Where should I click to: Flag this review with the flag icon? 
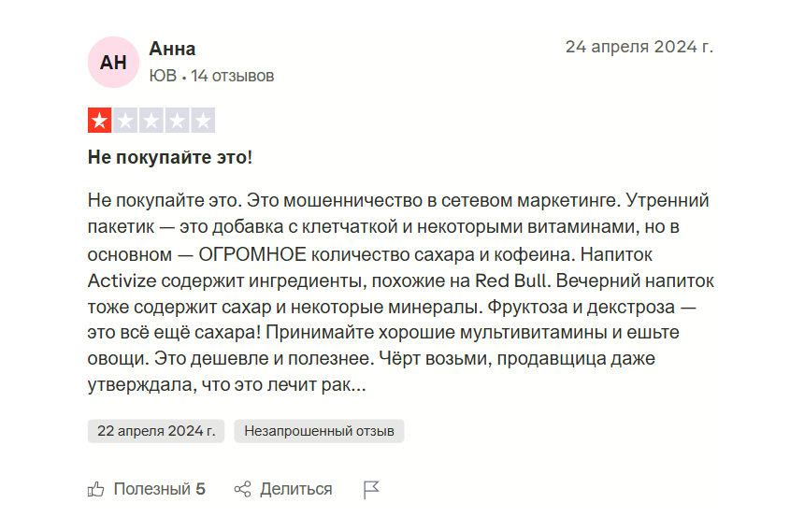point(371,489)
